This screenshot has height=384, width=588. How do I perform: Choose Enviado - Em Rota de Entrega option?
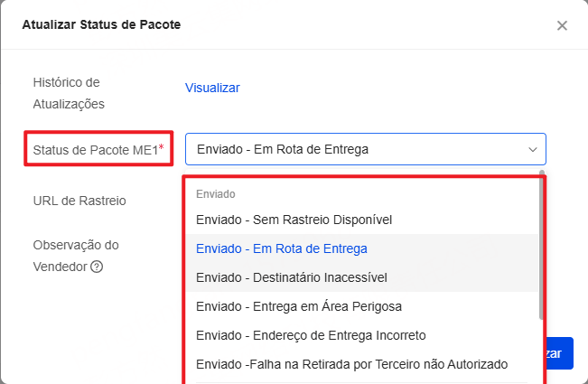[x=362, y=248]
